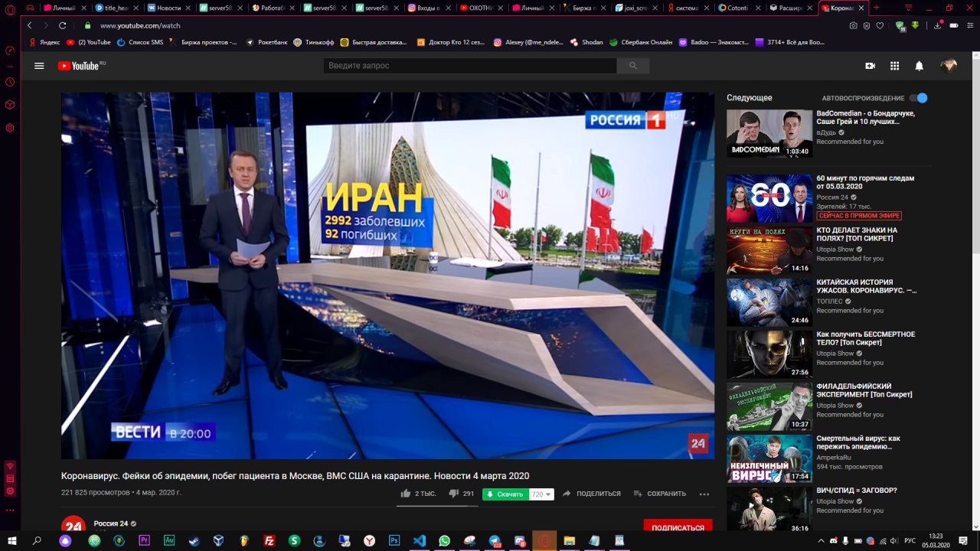Open the account avatar menu
The image size is (980, 551).
click(x=949, y=66)
